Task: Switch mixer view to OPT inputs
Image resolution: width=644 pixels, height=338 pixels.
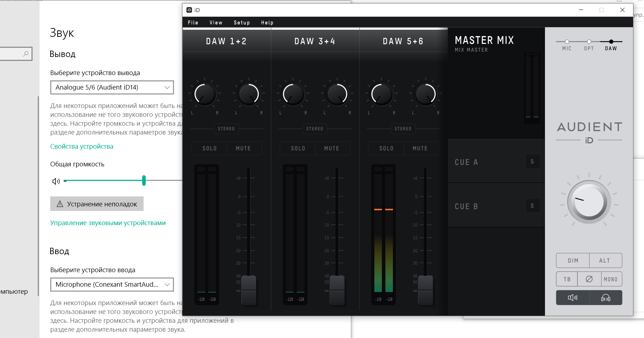Action: click(x=589, y=45)
